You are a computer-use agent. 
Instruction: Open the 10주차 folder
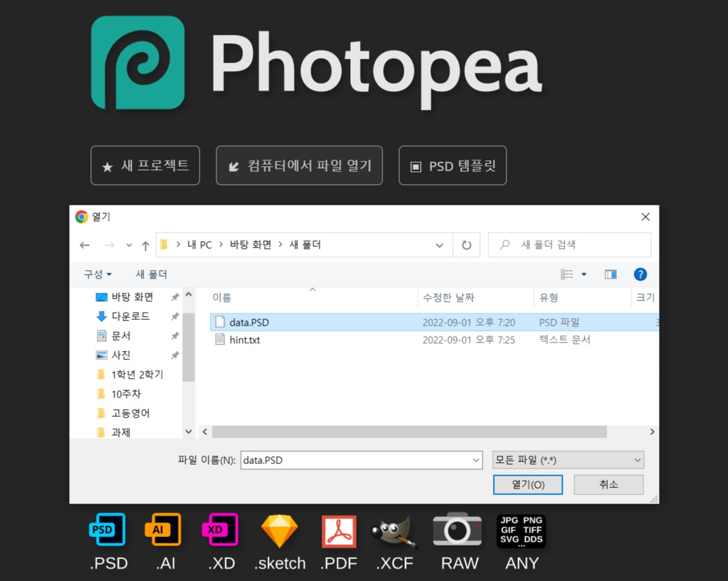click(126, 394)
